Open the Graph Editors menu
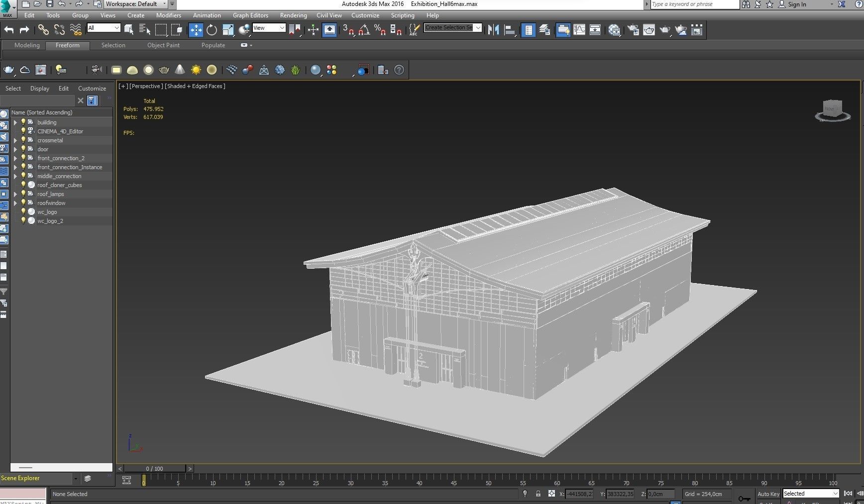864x504 pixels. [x=250, y=15]
